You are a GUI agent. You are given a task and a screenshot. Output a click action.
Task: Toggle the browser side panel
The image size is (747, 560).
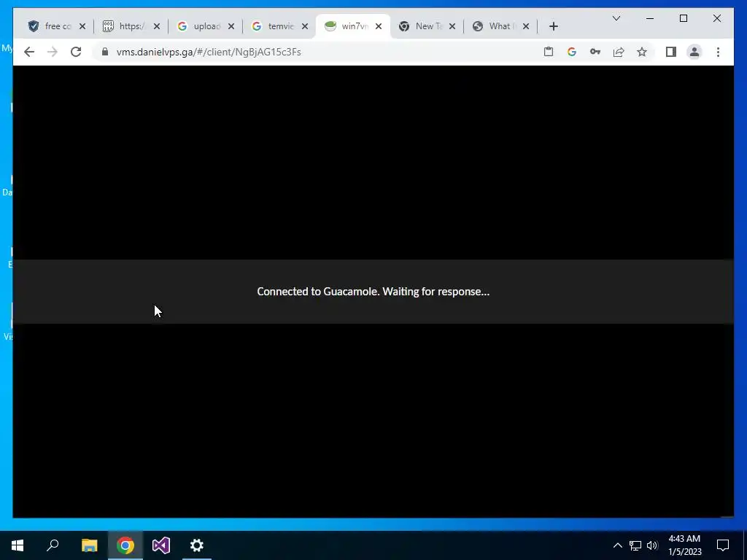click(x=671, y=52)
